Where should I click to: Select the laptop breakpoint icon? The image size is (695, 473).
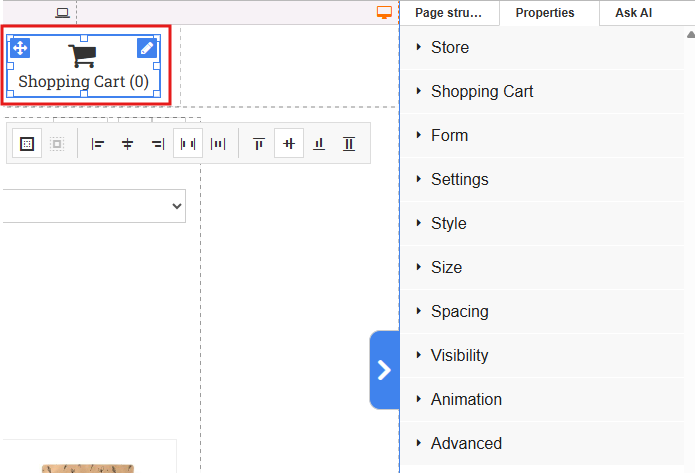point(63,13)
